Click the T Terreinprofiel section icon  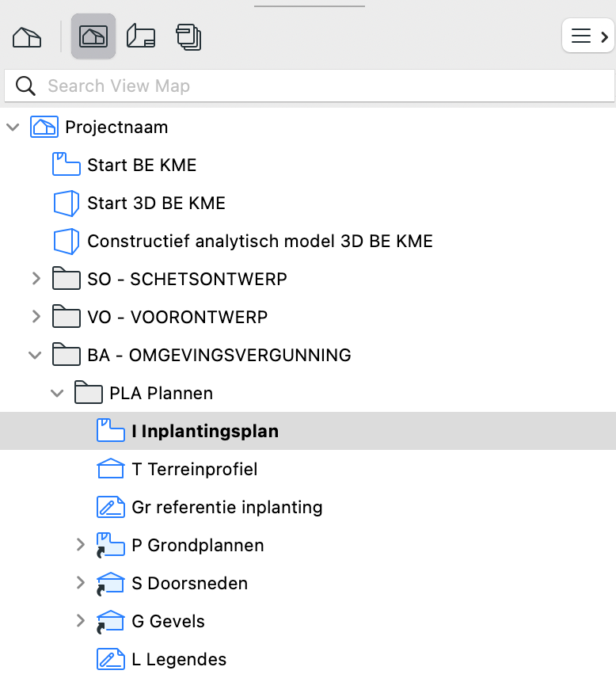[x=111, y=469]
